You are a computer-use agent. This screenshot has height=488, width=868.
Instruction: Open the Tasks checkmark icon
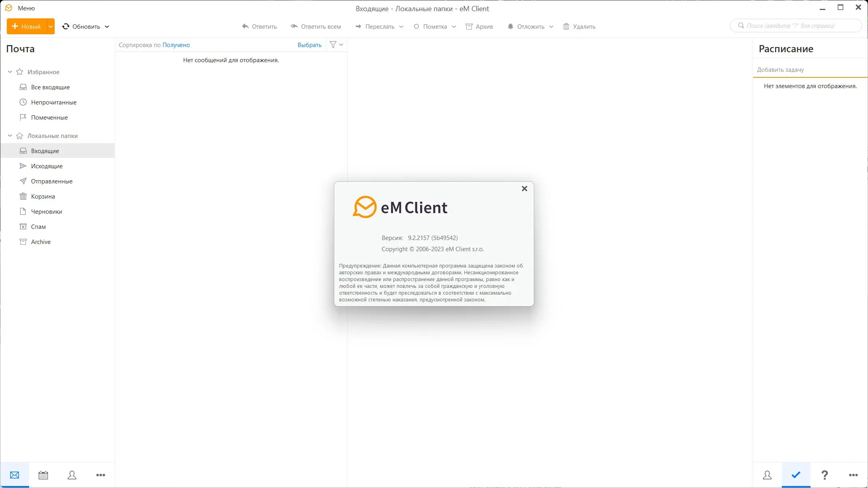pos(796,475)
